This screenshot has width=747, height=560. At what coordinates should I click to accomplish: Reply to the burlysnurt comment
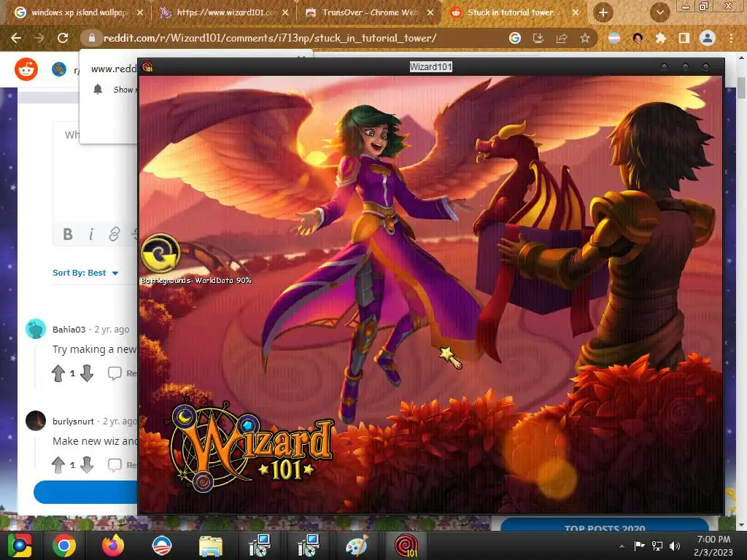pyautogui.click(x=122, y=464)
